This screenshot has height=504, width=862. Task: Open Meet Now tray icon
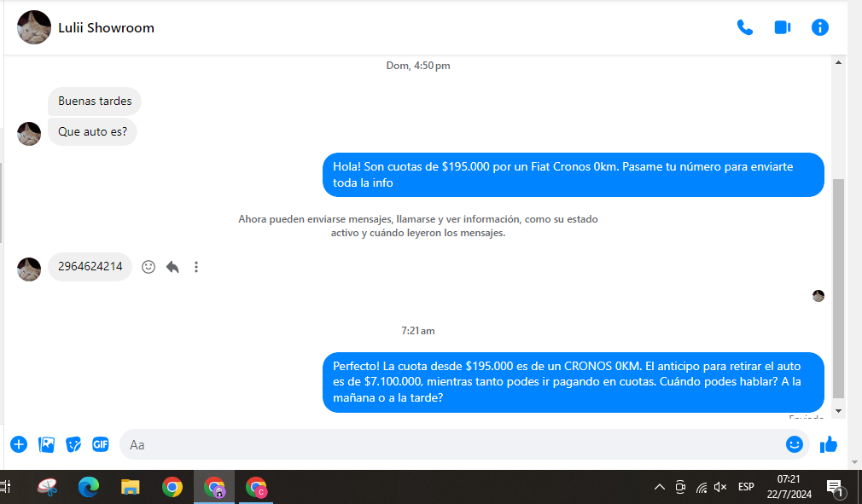(x=680, y=487)
